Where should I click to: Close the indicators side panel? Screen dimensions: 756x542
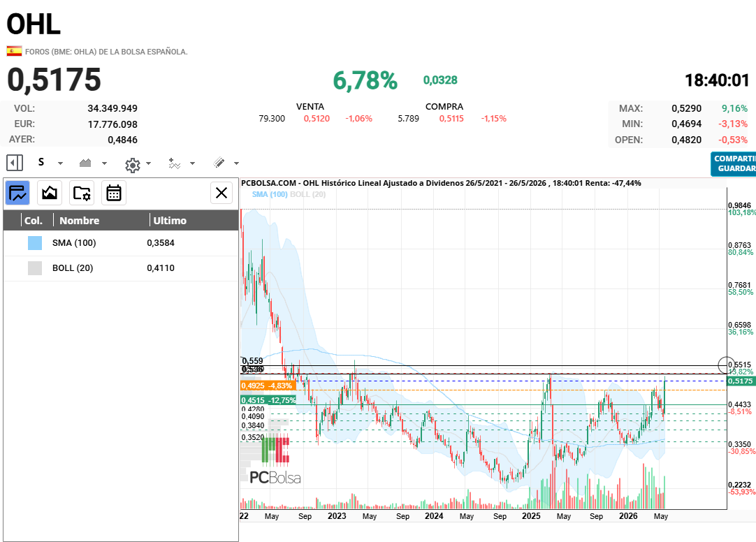(x=221, y=193)
